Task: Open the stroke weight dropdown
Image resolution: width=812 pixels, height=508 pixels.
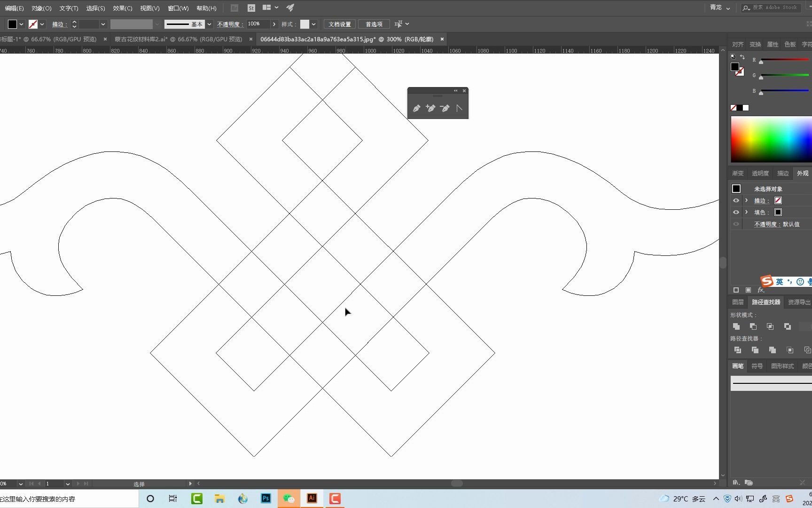Action: click(103, 24)
